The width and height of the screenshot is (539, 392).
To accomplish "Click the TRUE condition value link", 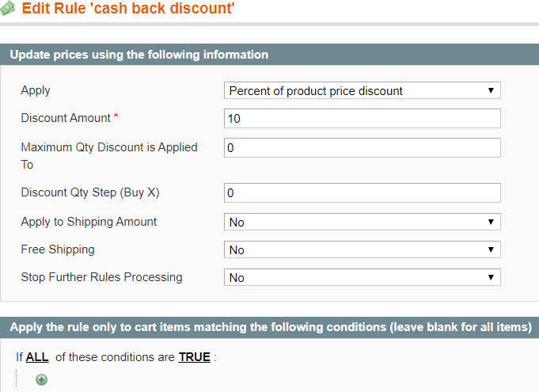I will pyautogui.click(x=195, y=357).
